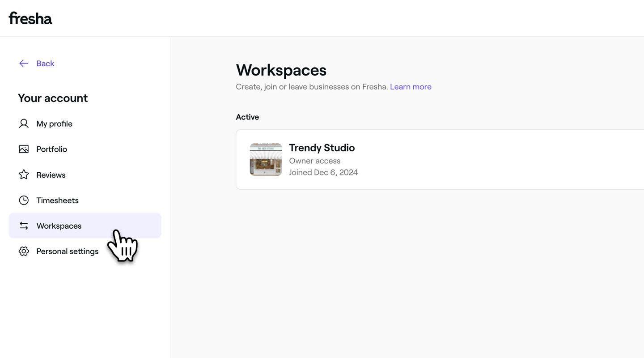
Task: Click the Back arrow icon
Action: click(24, 64)
